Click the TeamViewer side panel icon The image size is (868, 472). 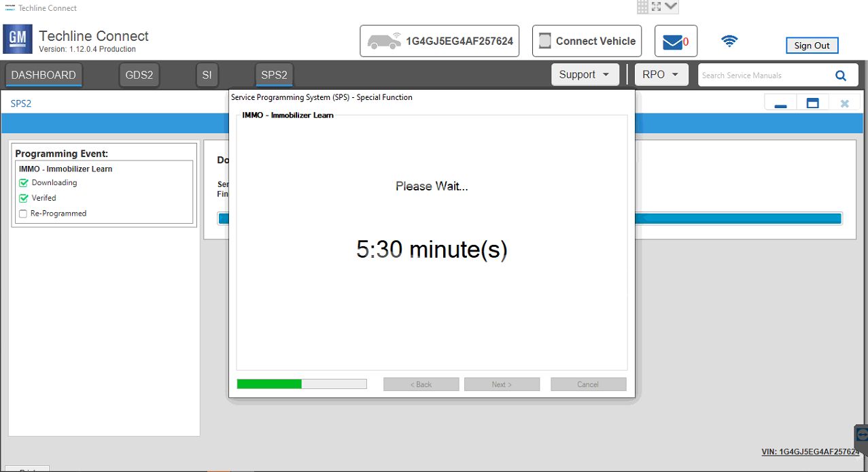click(862, 434)
